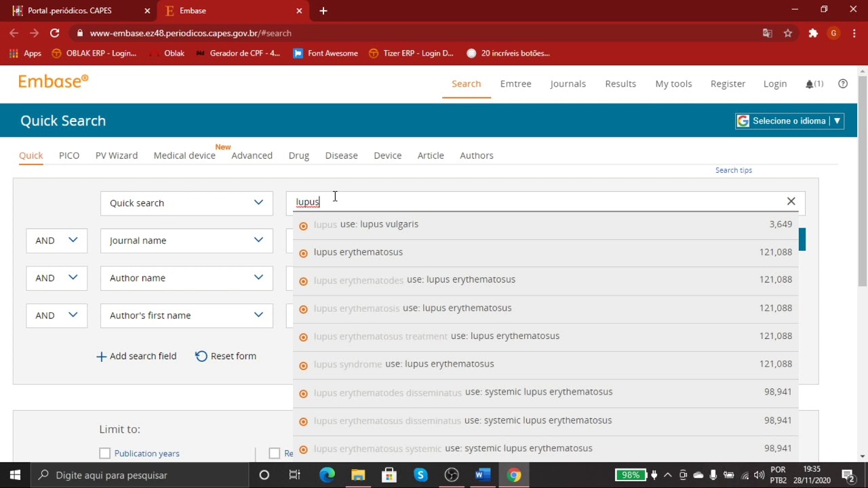Image resolution: width=868 pixels, height=488 pixels.
Task: Open Task View on taskbar
Action: coord(295,475)
